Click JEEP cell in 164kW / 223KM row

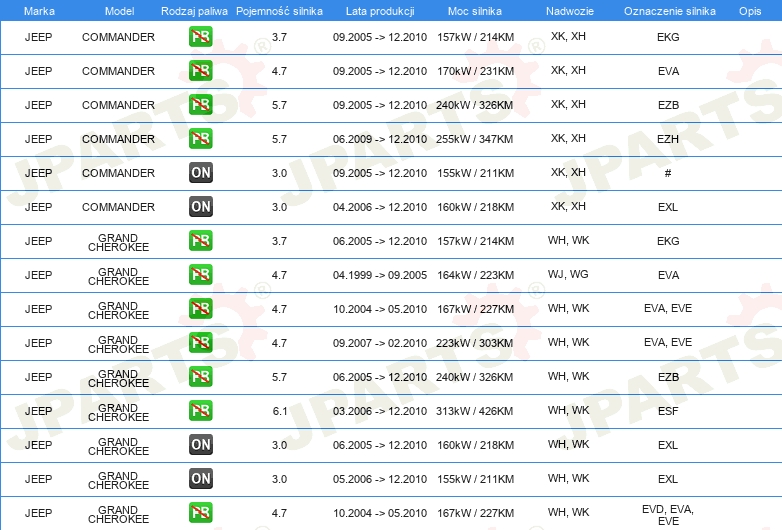point(38,275)
